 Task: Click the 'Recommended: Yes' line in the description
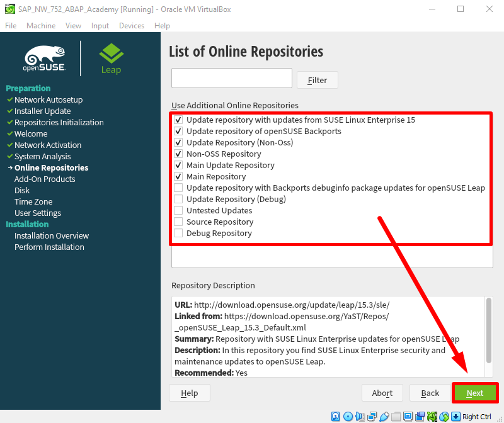tap(211, 373)
